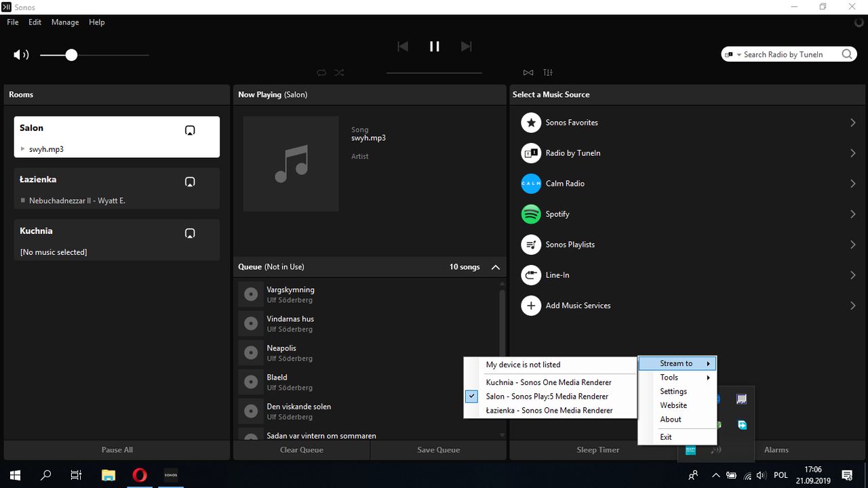The height and width of the screenshot is (488, 868).
Task: Expand Sonos Playlists chevron arrow
Action: 852,245
